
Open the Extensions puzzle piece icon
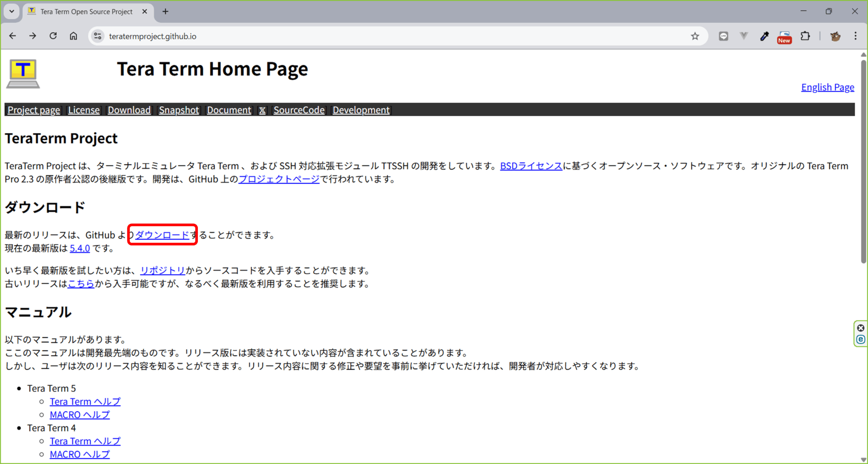(806, 36)
